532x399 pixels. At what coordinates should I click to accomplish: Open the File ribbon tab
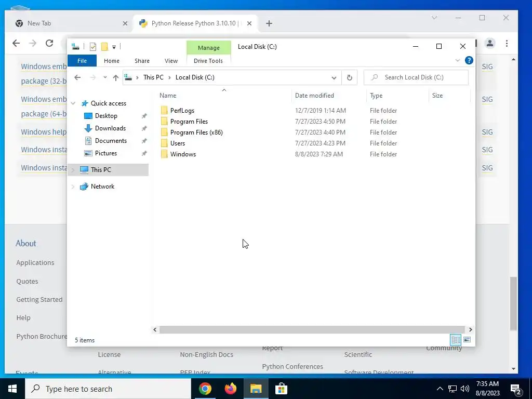[82, 61]
